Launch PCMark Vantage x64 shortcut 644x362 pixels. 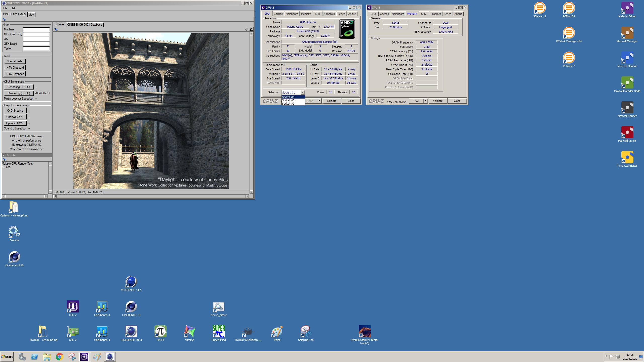coord(569,35)
